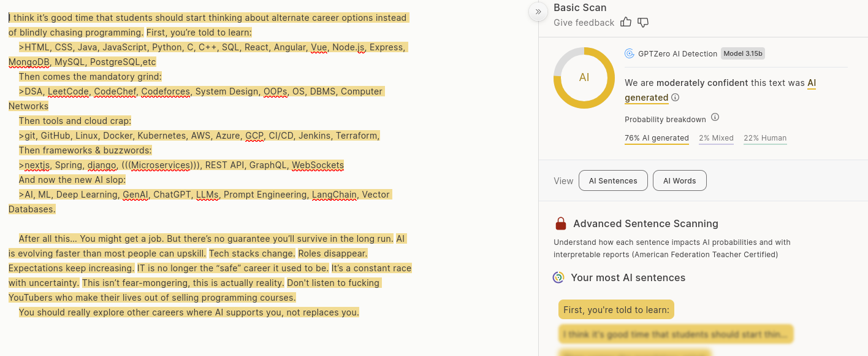Click the sentence "Tech stacks change."

pyautogui.click(x=252, y=253)
